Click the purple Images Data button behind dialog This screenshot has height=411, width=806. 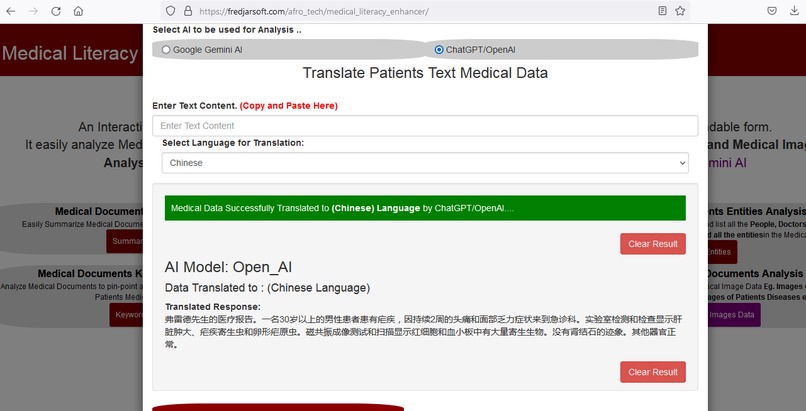(734, 315)
